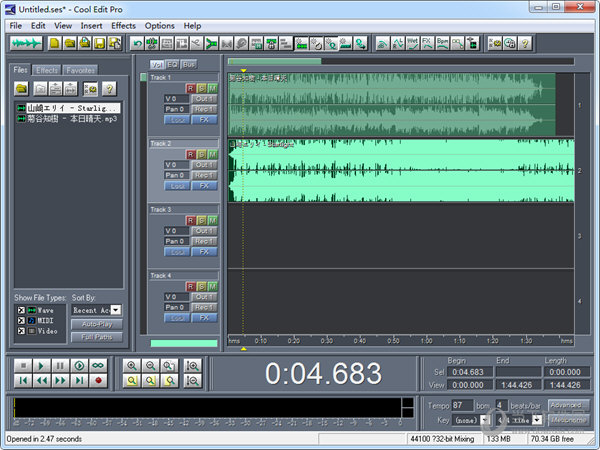This screenshot has width=600, height=450.
Task: Click the fast forward transport button
Action: point(60,380)
